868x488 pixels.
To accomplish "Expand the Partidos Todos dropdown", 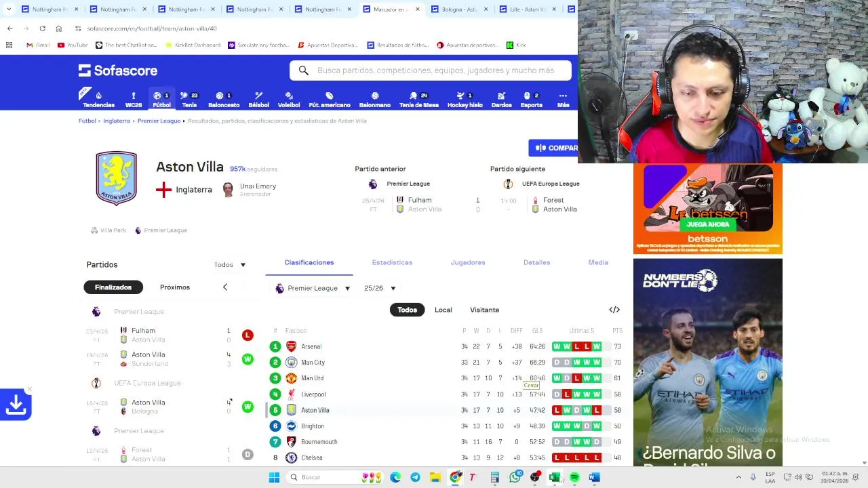I will pos(230,265).
